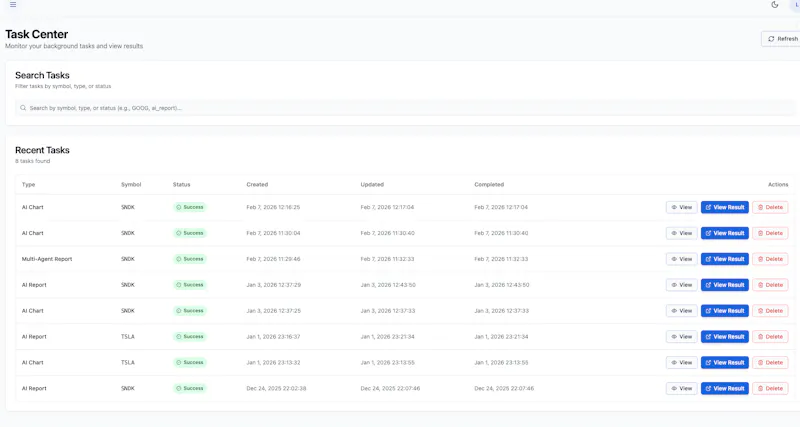Focus the search tasks input field
The height and width of the screenshot is (427, 800).
(x=406, y=108)
